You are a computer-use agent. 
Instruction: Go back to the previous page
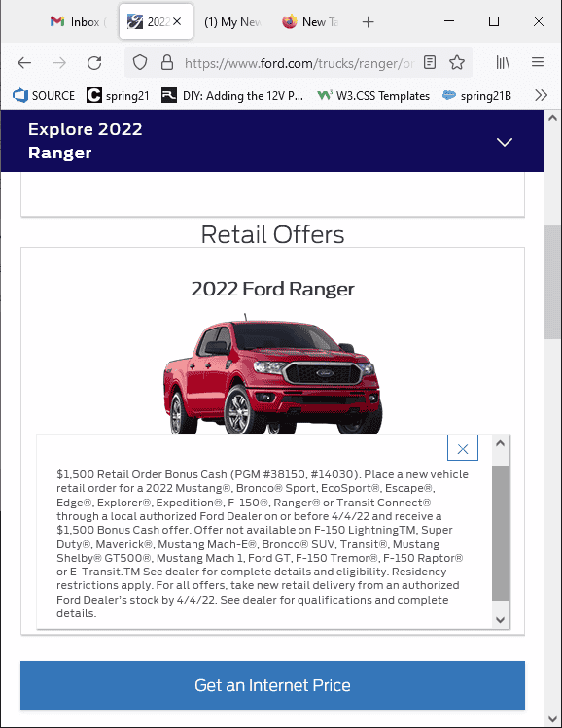point(24,62)
